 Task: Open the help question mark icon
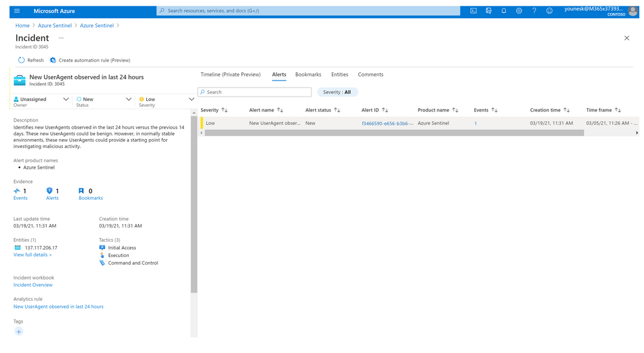[534, 11]
